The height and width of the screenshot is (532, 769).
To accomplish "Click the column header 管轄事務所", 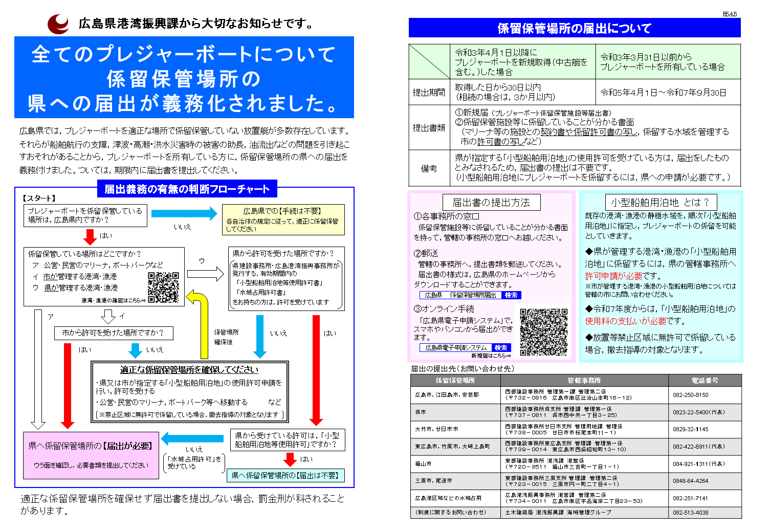I will [584, 381].
